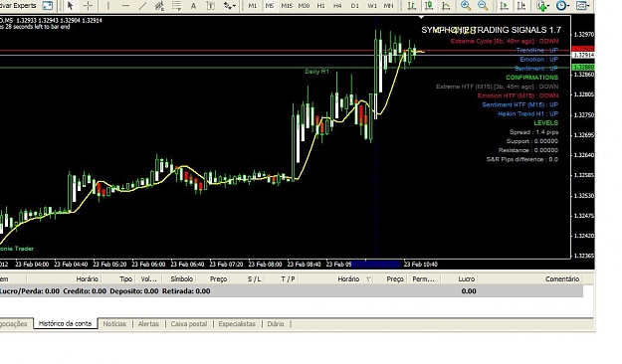Open the Diário tab
Screen dimensions: 622x364
(276, 324)
